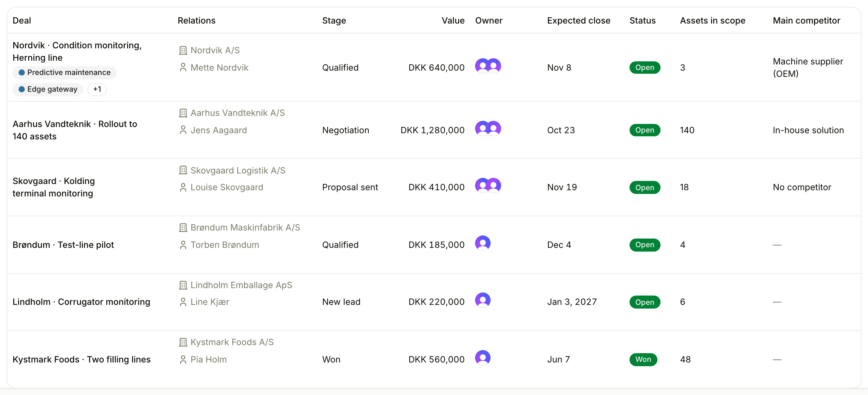
Task: Open the Lindholm Corrugator monitoring deal
Action: (x=82, y=302)
